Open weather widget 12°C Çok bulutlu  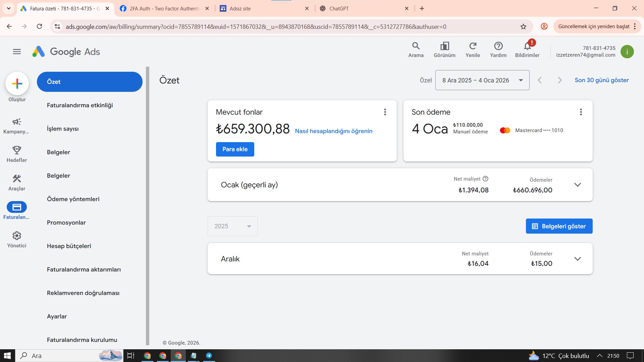tap(558, 356)
